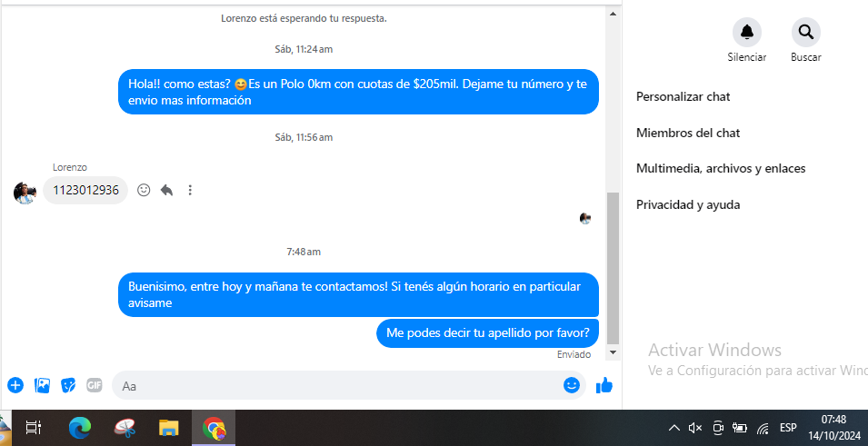This screenshot has height=446, width=868.
Task: Click the muted volume tray icon
Action: pyautogui.click(x=695, y=428)
